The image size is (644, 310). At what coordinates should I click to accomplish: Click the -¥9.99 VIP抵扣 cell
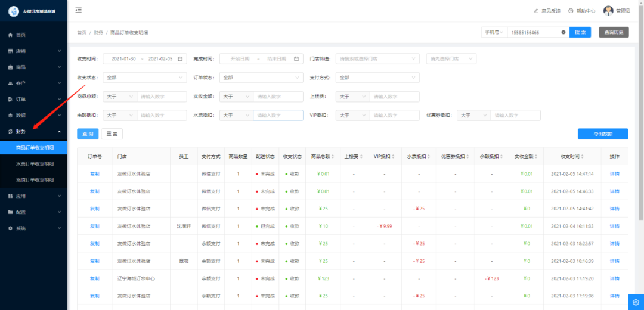pos(385,226)
